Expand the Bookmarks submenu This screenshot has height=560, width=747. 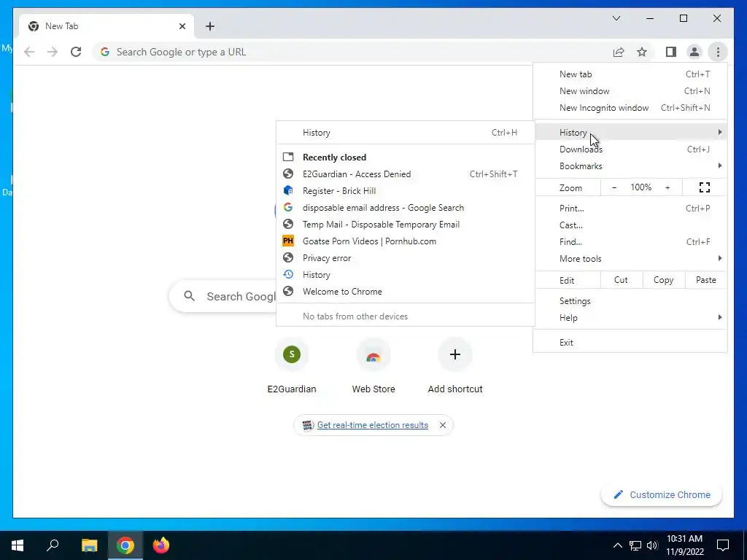pyautogui.click(x=631, y=166)
